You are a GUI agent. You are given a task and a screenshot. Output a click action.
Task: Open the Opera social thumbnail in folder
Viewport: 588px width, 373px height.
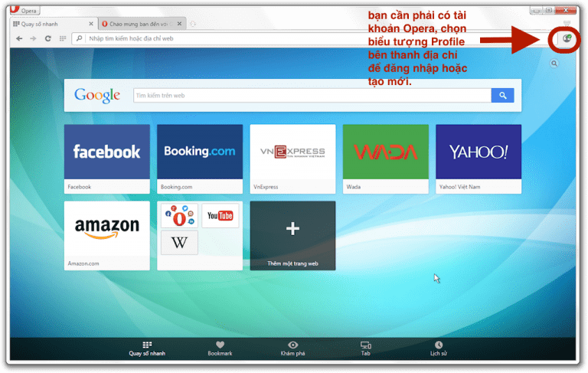tap(180, 216)
